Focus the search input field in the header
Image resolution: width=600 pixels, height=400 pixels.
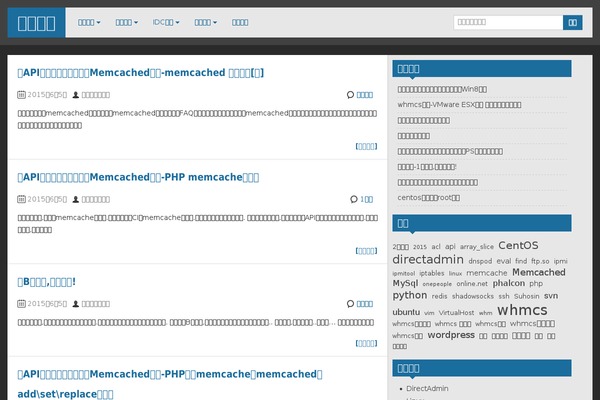tap(508, 22)
